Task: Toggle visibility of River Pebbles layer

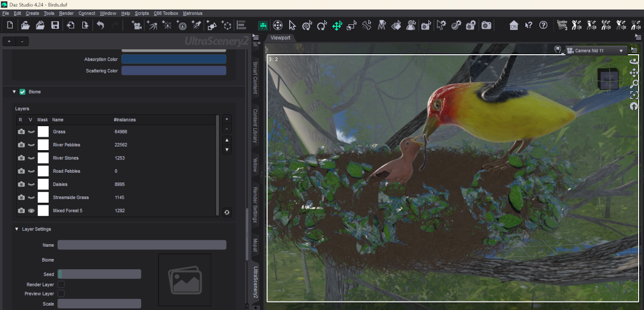Action: point(31,145)
